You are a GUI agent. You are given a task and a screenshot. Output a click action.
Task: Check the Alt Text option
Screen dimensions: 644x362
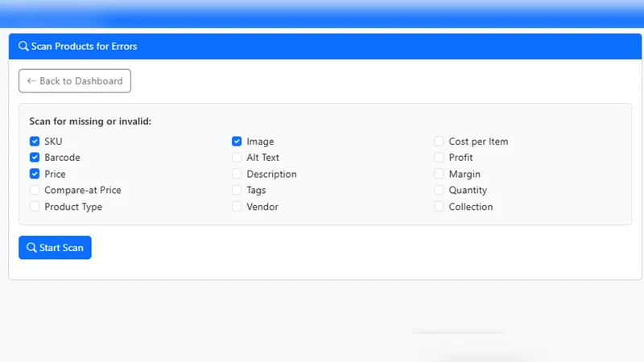pyautogui.click(x=237, y=157)
